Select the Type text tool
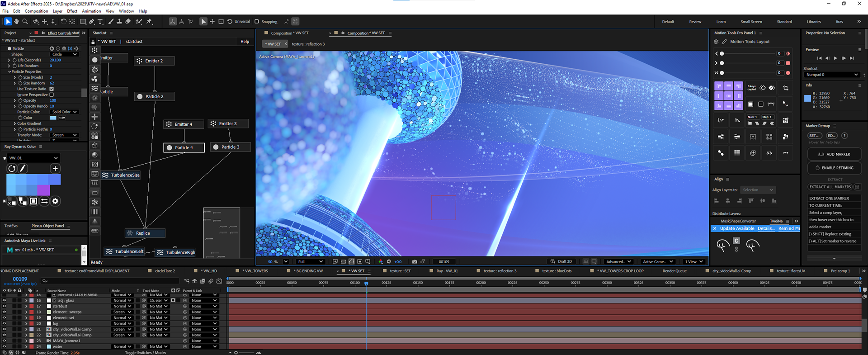Screen dimensions: 868x355 tap(100, 21)
